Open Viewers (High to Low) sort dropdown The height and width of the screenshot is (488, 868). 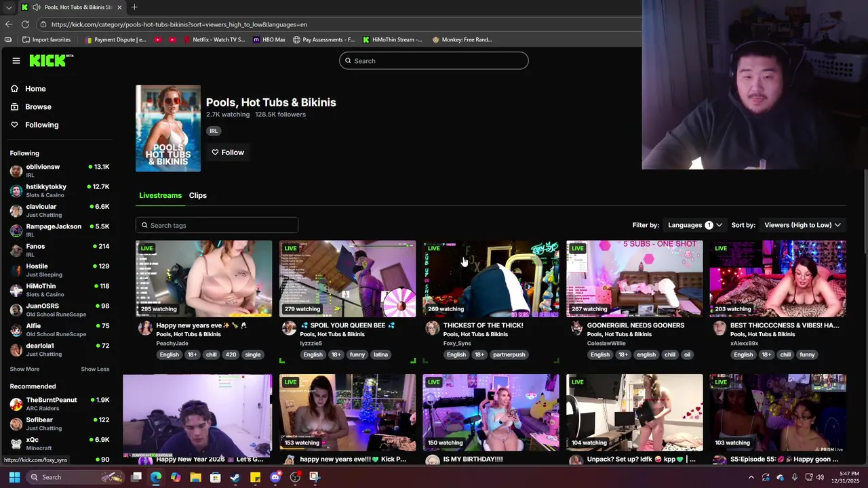802,225
